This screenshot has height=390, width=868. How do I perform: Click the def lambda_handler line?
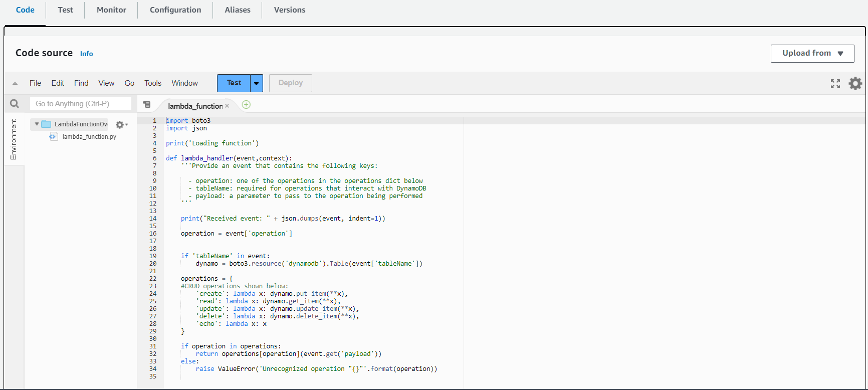coord(229,158)
